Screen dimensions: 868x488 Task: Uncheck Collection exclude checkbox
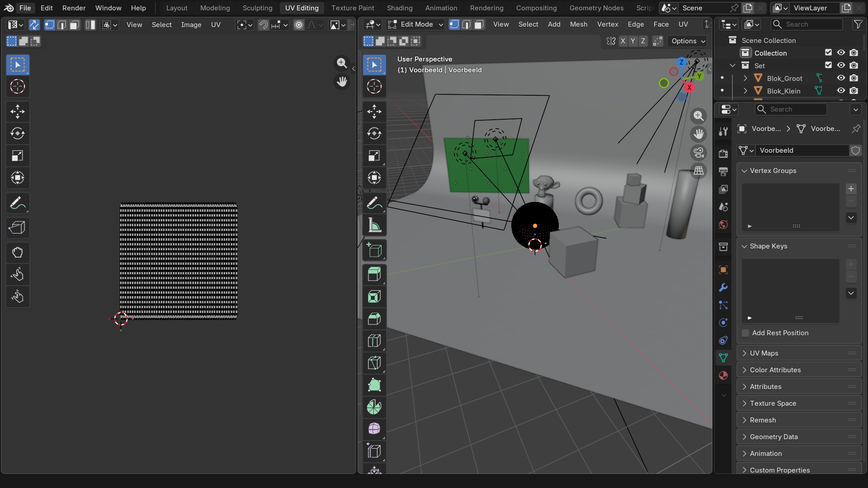pyautogui.click(x=828, y=53)
